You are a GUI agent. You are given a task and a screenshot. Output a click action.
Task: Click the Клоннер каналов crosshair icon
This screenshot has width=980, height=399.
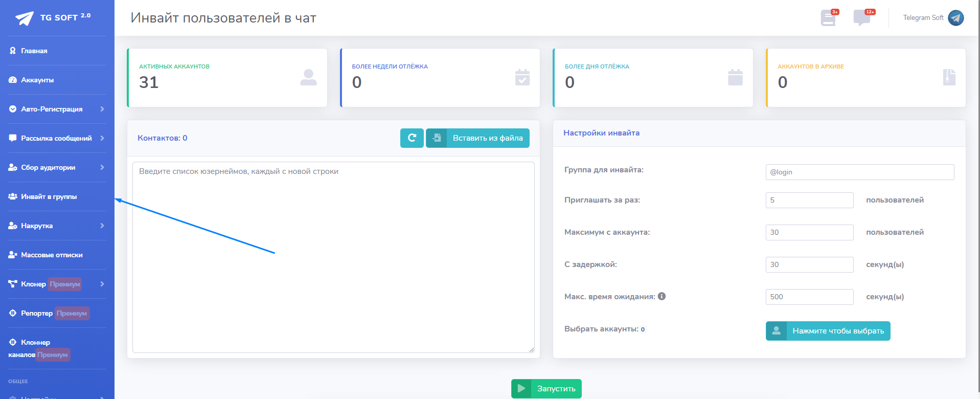(13, 342)
